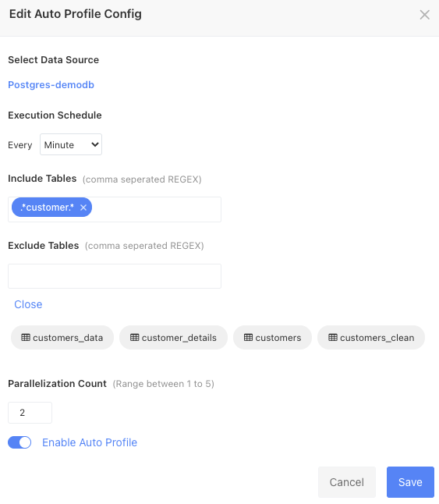Close the Edit Auto Profile Config dialog
The image size is (439, 504).
tap(424, 15)
